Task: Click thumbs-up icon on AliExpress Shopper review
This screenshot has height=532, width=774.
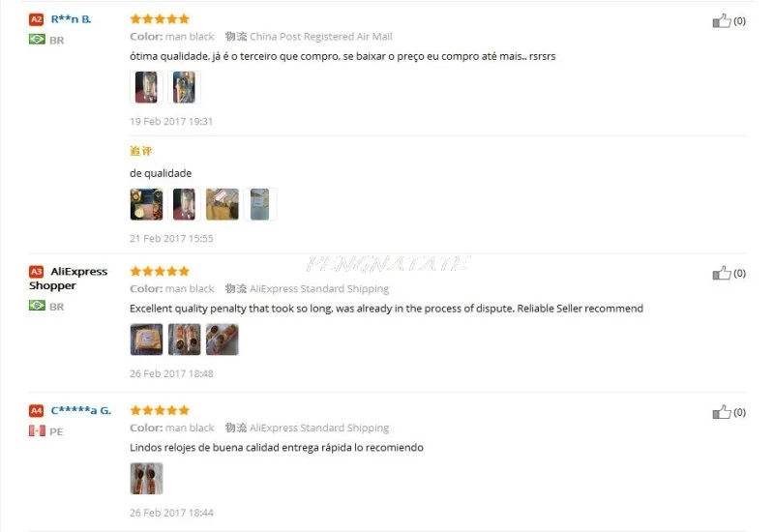Action: (x=721, y=273)
